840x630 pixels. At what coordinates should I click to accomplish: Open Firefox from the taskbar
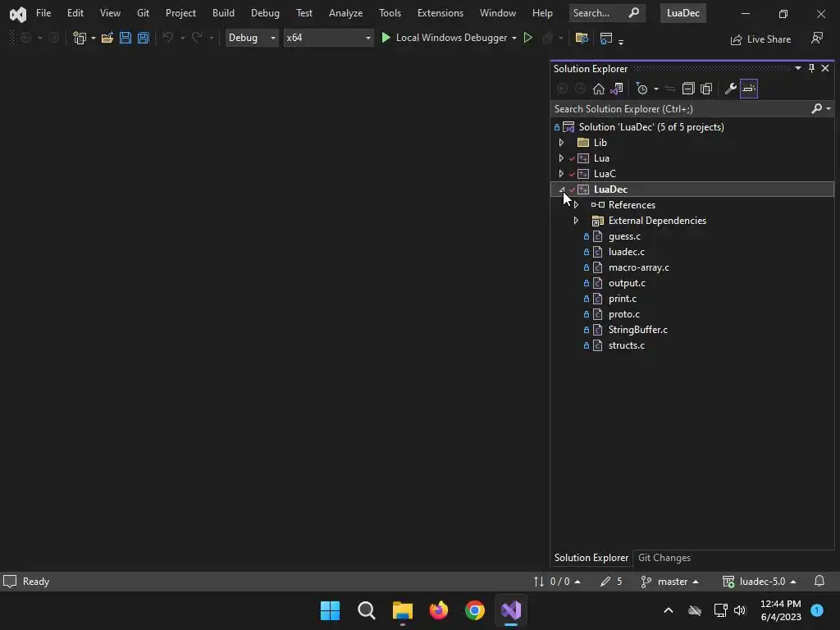point(439,610)
